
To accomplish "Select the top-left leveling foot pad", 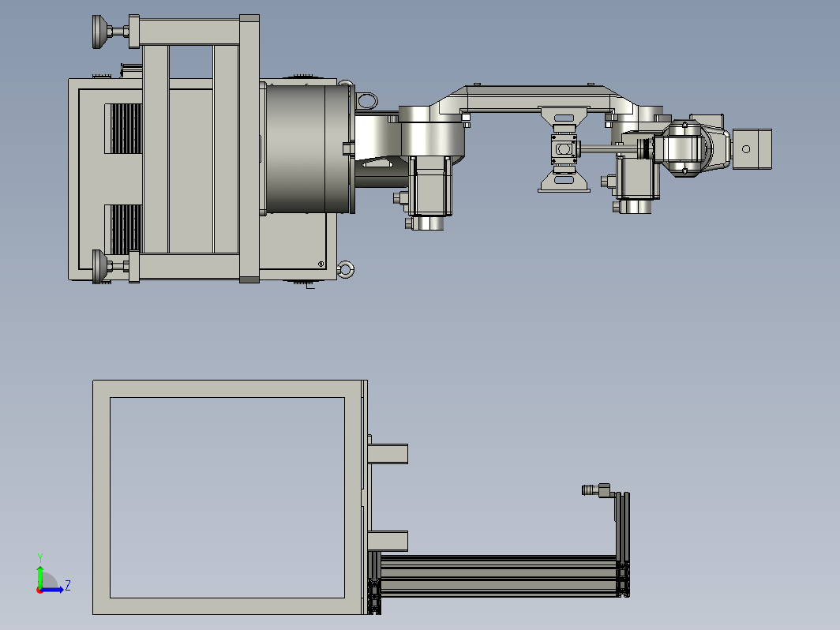I will [x=99, y=32].
